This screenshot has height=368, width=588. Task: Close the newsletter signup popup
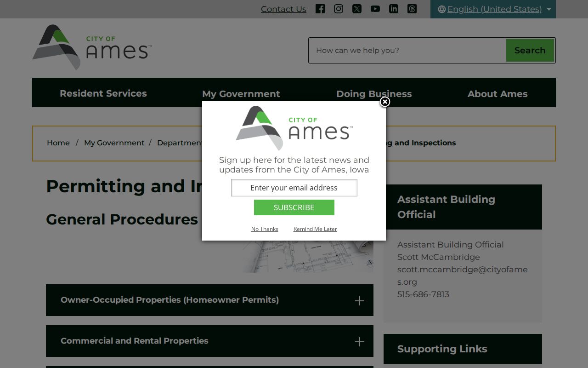pyautogui.click(x=385, y=102)
